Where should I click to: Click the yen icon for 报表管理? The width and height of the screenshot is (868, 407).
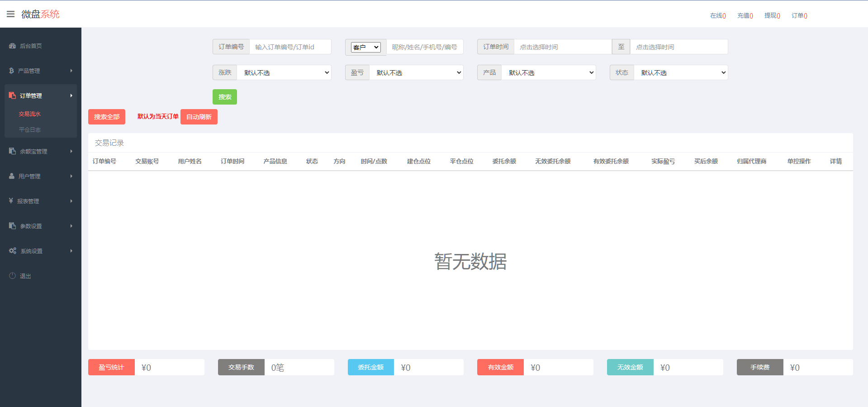[11, 201]
